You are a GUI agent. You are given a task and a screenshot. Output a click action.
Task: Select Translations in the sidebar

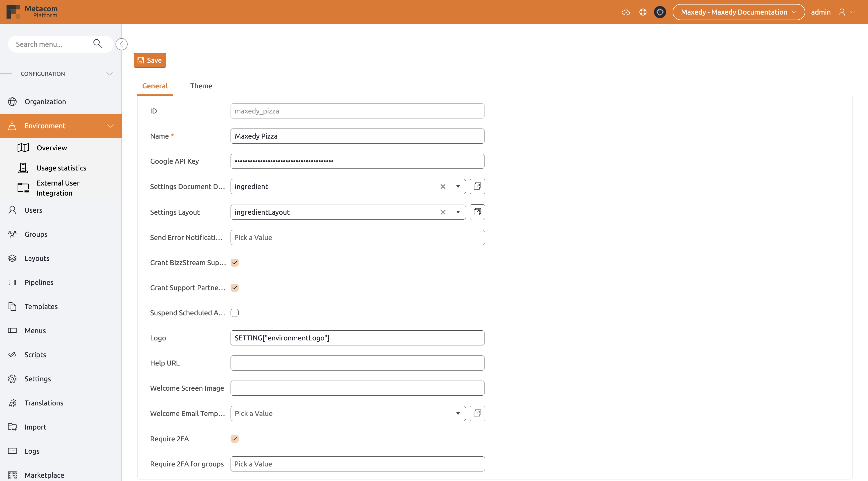click(44, 402)
